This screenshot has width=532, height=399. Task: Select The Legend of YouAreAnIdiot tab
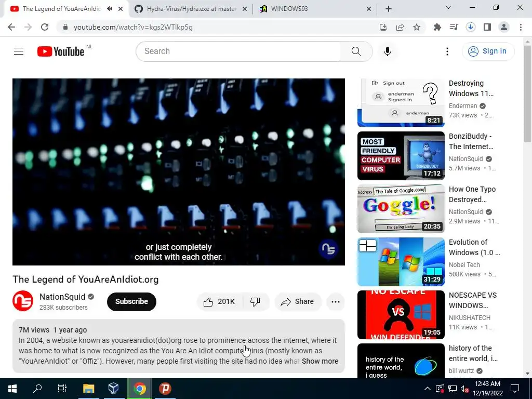(x=62, y=9)
